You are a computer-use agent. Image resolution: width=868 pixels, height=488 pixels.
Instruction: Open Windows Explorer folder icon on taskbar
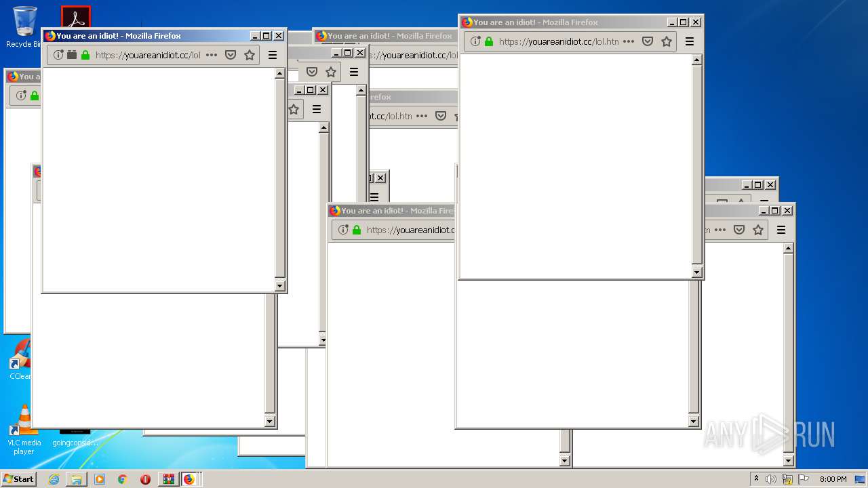77,479
